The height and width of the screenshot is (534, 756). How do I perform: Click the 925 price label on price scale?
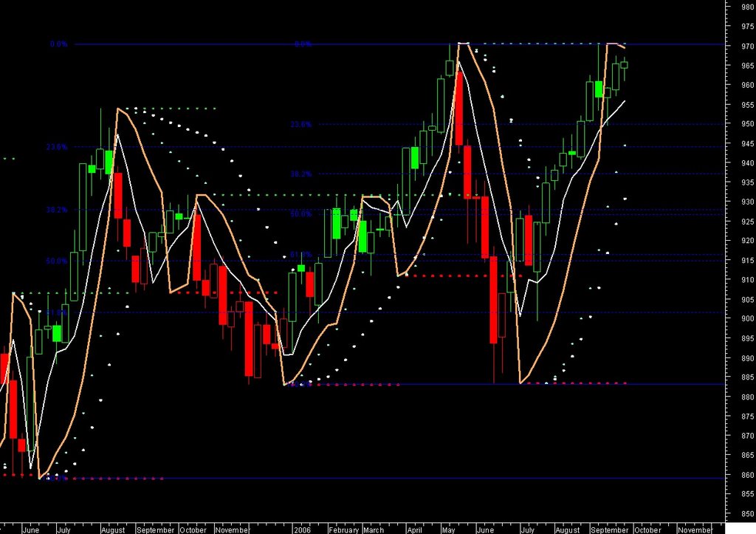(x=747, y=222)
